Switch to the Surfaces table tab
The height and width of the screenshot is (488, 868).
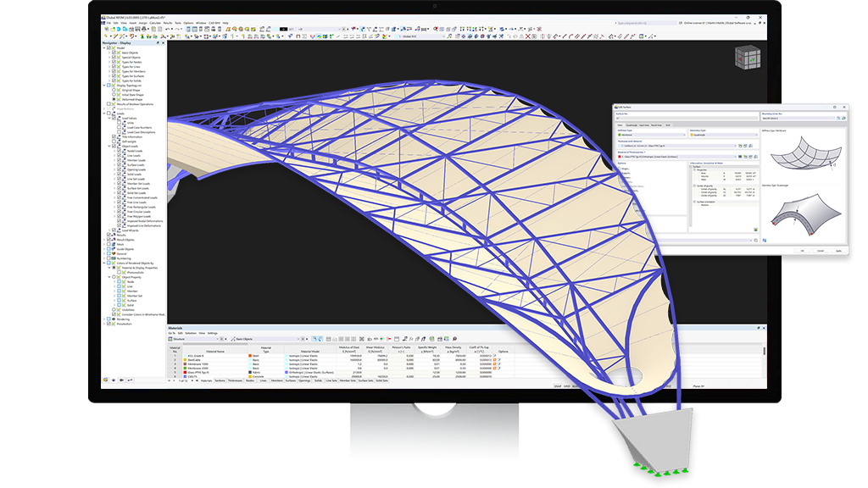(x=291, y=380)
